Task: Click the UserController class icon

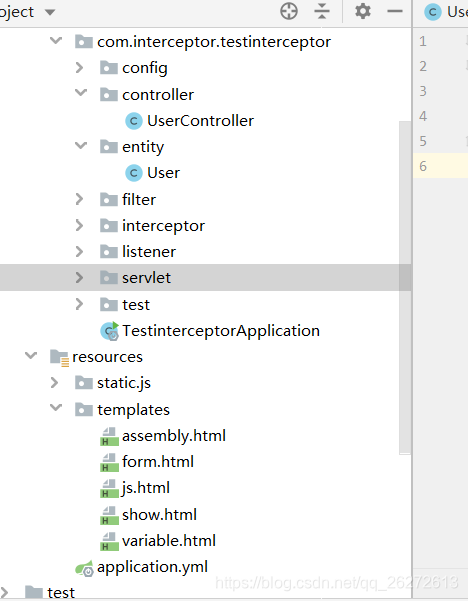Action: point(134,121)
